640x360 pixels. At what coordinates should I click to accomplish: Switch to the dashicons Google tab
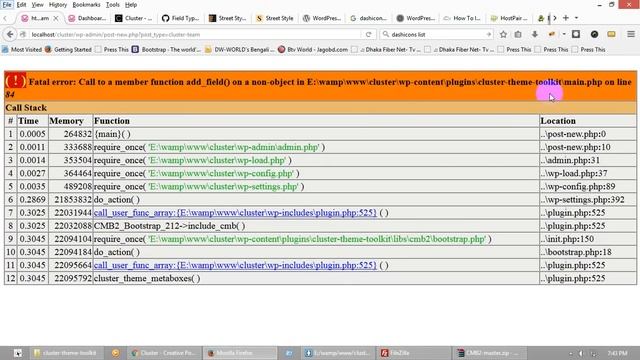coord(369,18)
